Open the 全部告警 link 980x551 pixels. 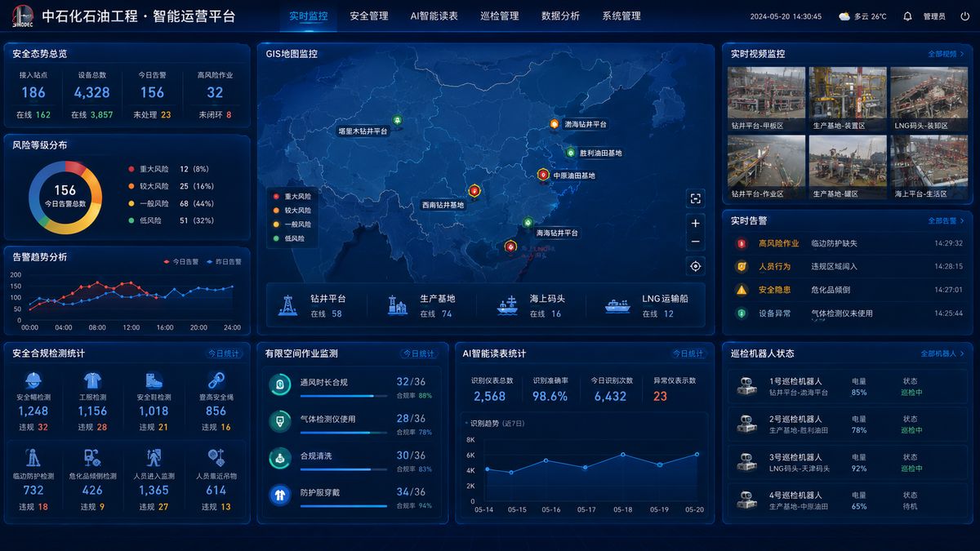[946, 220]
